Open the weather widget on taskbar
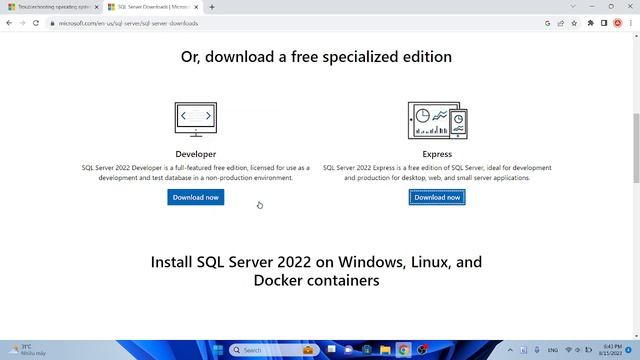This screenshot has width=640, height=360. 27,350
